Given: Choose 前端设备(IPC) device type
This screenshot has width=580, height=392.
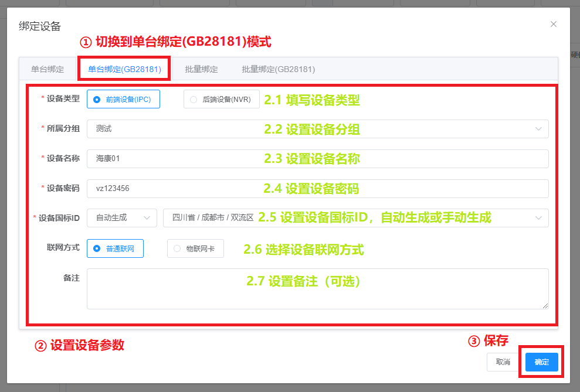Looking at the screenshot, I should pyautogui.click(x=123, y=99).
